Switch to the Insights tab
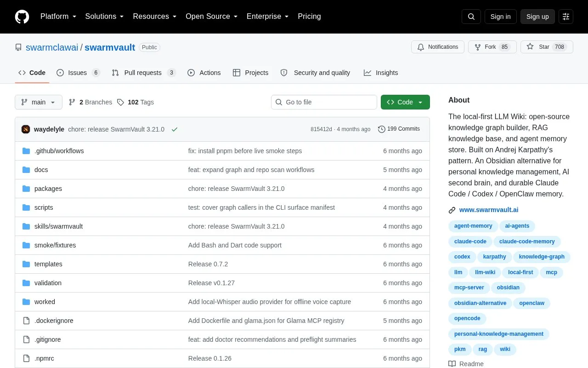588x368 pixels. coord(381,73)
